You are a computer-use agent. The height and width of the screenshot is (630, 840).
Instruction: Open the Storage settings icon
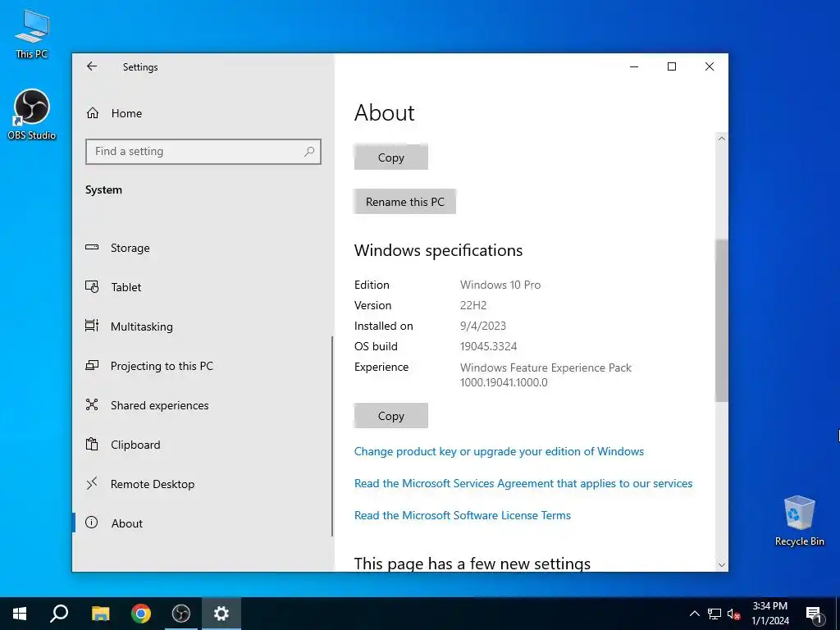coord(92,248)
